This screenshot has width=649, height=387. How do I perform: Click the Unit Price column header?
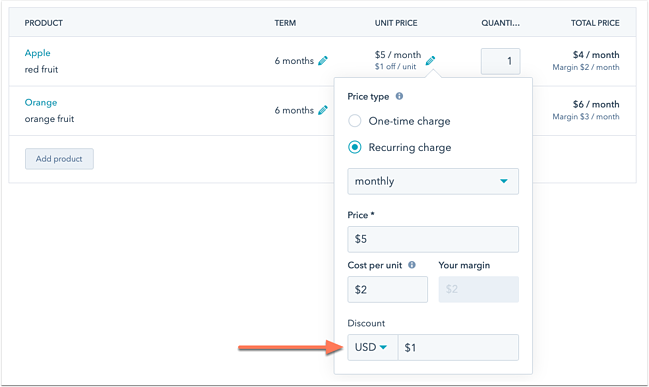click(396, 23)
